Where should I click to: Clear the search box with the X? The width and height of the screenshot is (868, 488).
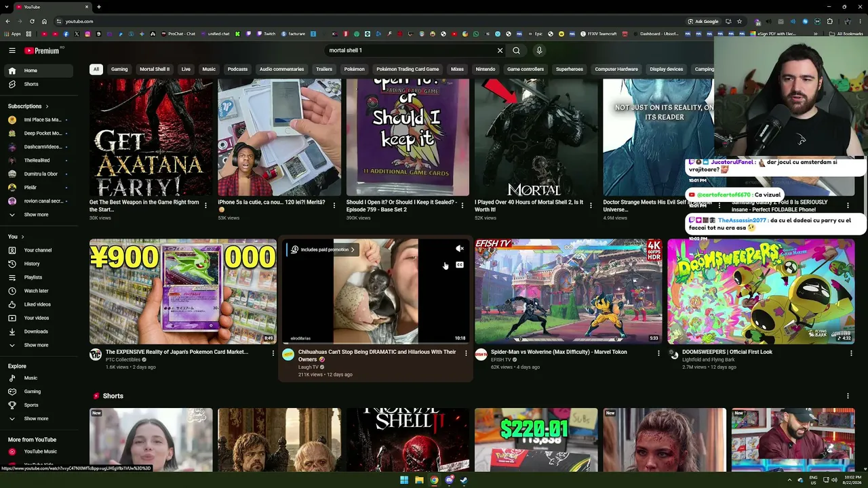coord(500,50)
